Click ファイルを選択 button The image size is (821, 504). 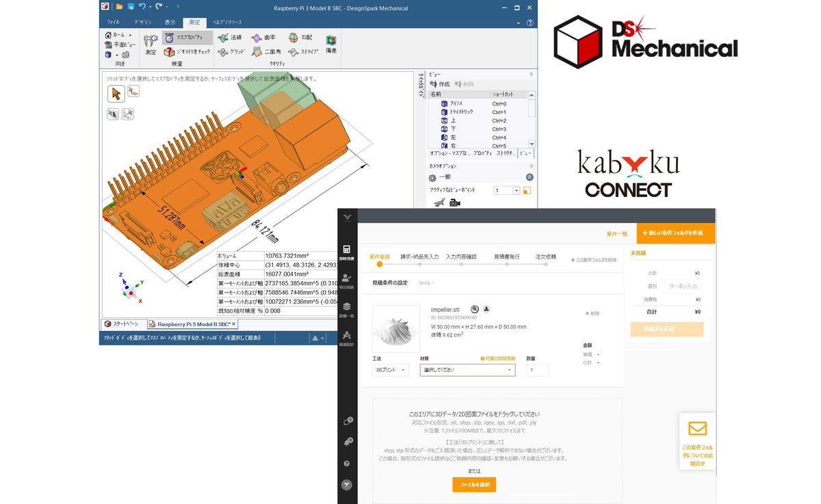tap(473, 484)
